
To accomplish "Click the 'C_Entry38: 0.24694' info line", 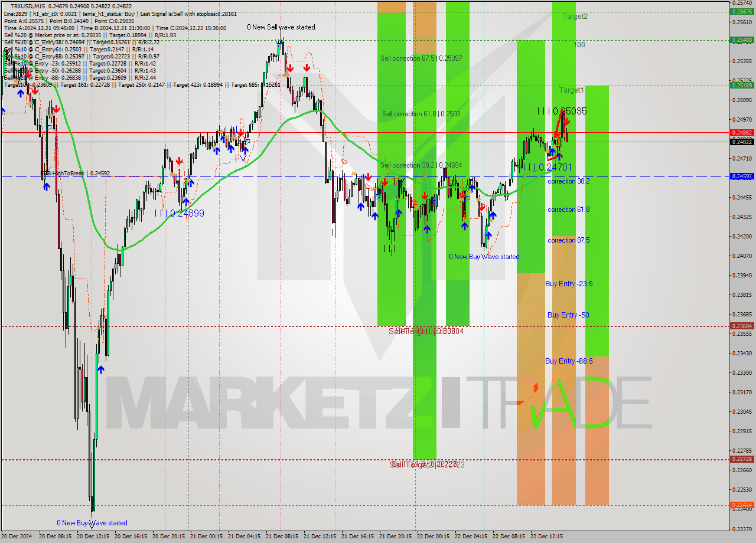I will click(x=82, y=42).
